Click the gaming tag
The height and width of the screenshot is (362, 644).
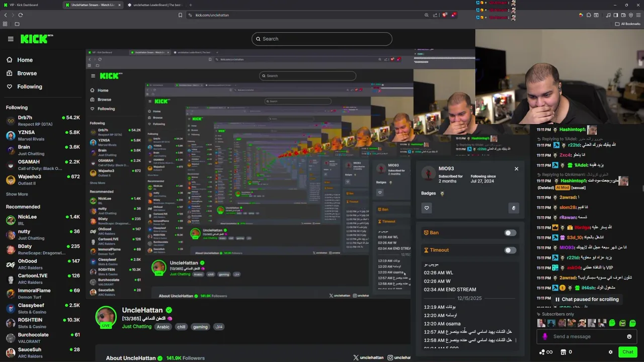(x=200, y=327)
